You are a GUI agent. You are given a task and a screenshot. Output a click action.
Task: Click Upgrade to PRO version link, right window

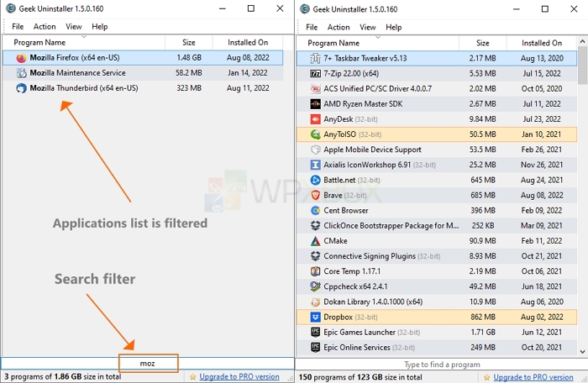(533, 377)
